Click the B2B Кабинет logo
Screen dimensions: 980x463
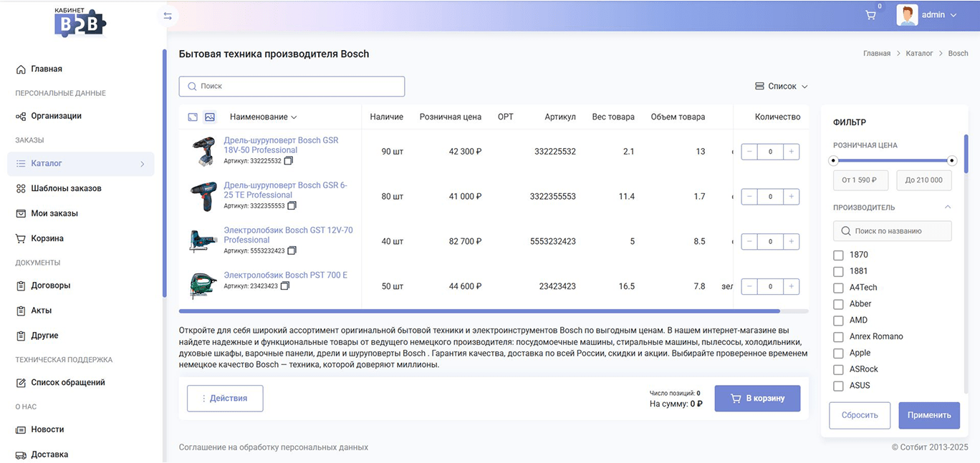click(x=81, y=23)
